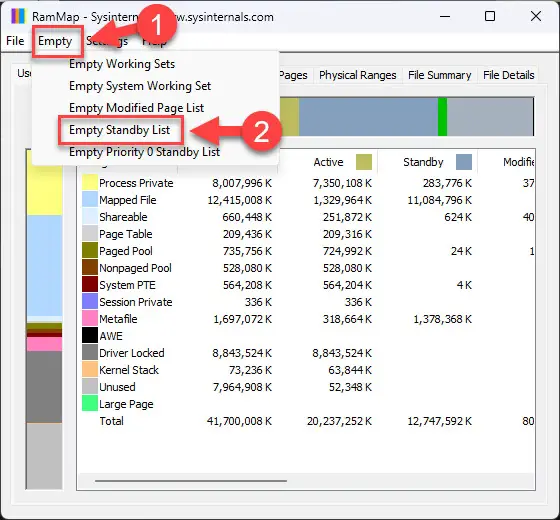Choose Empty Standby List
The height and width of the screenshot is (520, 560).
[119, 130]
